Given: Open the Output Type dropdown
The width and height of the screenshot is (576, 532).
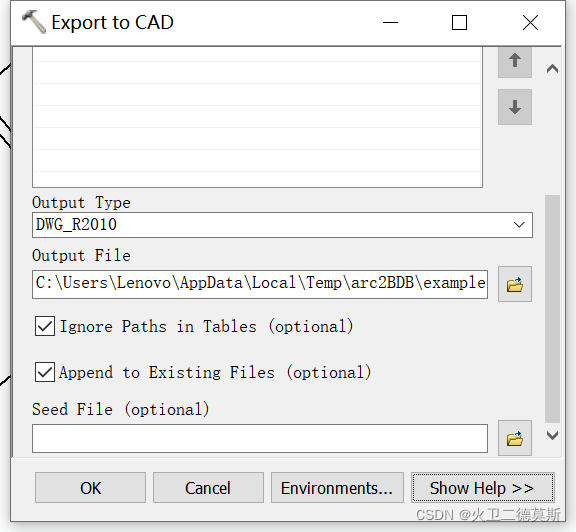Looking at the screenshot, I should 519,224.
